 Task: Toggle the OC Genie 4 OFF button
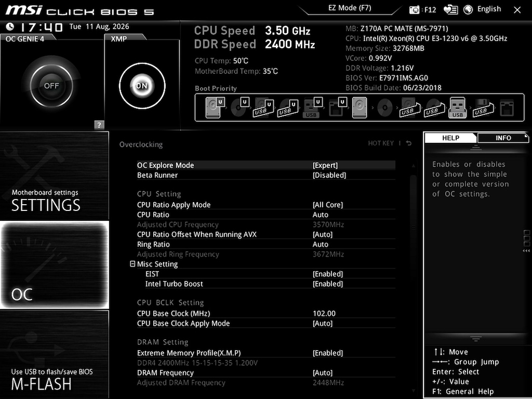[x=51, y=86]
